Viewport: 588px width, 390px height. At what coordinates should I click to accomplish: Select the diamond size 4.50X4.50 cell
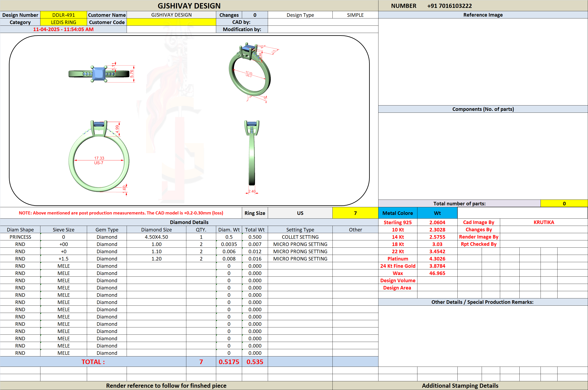click(156, 237)
